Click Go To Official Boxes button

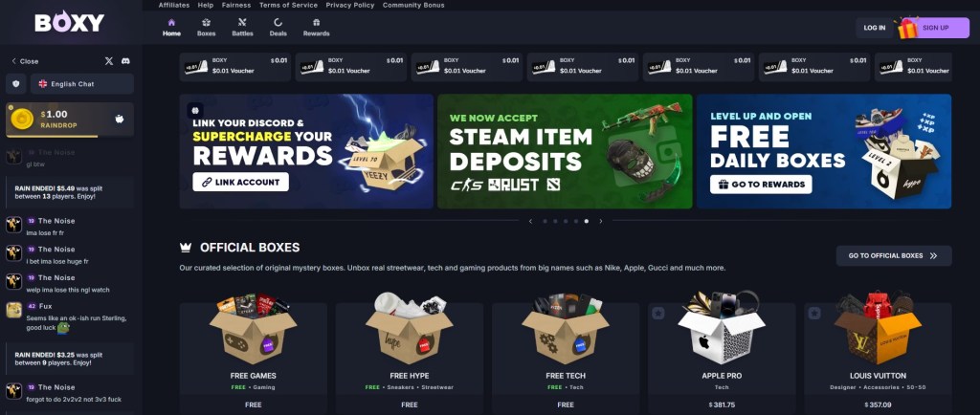[894, 255]
